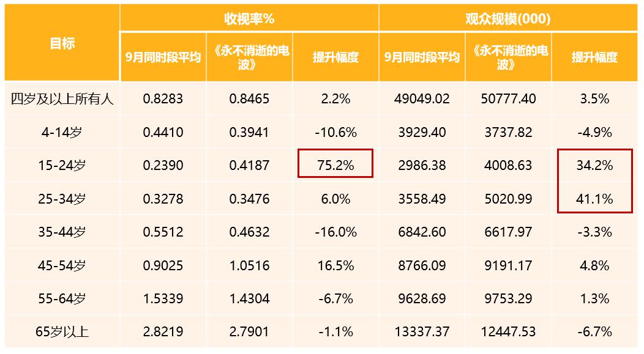Click the cell showing -16.0%
644x354 pixels.
335,232
